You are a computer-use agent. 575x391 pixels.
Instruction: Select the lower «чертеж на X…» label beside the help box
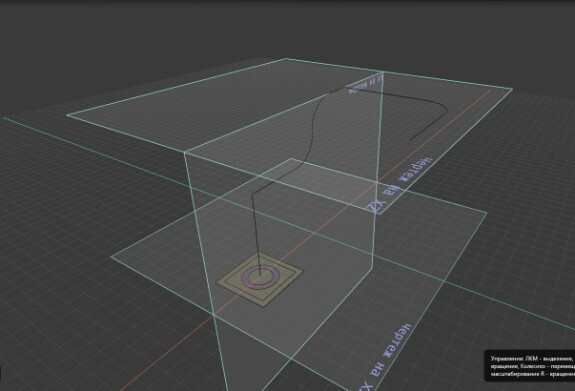(x=385, y=356)
